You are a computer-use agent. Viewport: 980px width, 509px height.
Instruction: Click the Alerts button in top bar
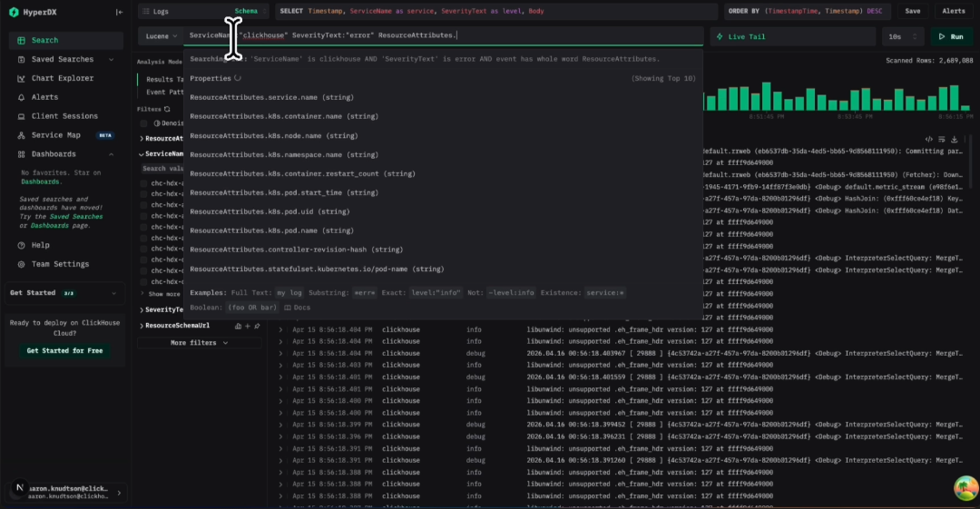point(953,11)
